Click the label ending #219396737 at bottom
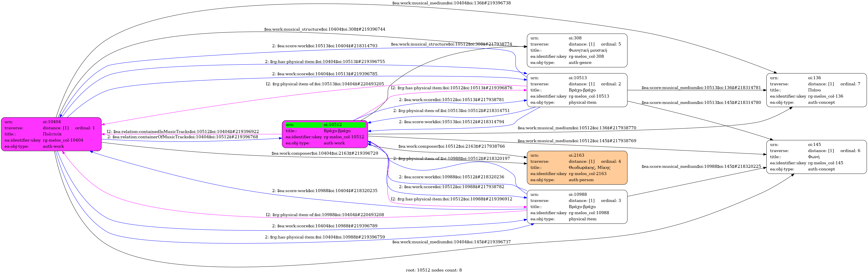Image resolution: width=868 pixels, height=275 pixels. click(451, 242)
